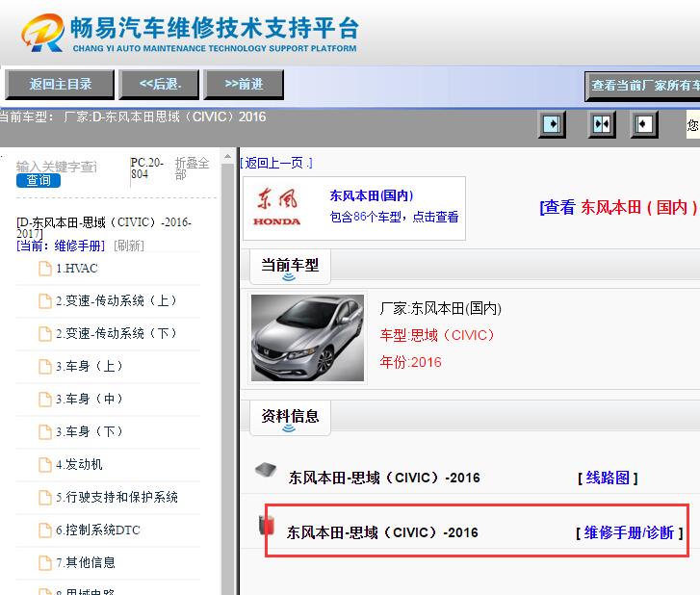Open tree item 5.行驶支持和保护系统
Viewport: 700px width, 595px height.
tap(117, 497)
